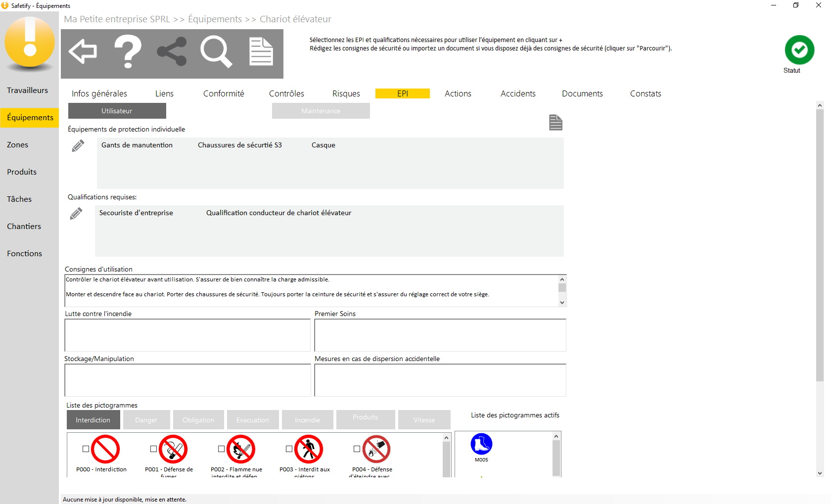Select the P004 water extinguishing prohibited pictogram

click(x=376, y=449)
